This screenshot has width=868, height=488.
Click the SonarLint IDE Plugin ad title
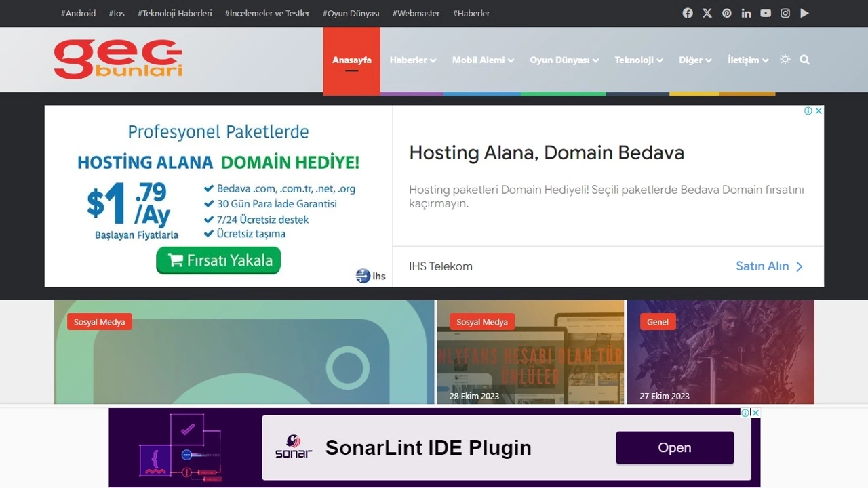coord(428,447)
